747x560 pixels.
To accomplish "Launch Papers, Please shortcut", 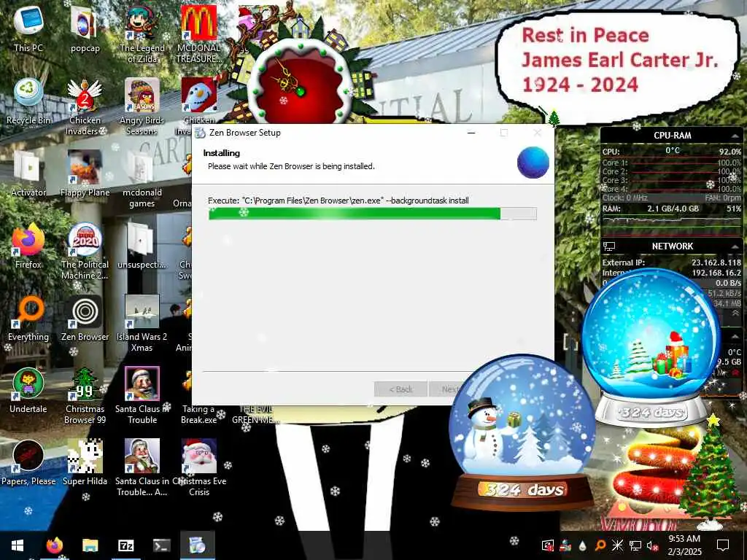I will click(x=28, y=463).
